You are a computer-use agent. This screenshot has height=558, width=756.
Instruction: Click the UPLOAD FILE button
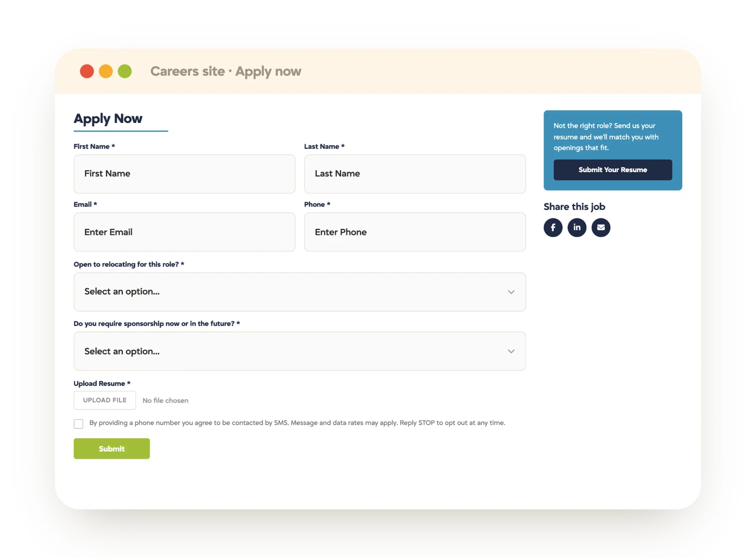105,400
